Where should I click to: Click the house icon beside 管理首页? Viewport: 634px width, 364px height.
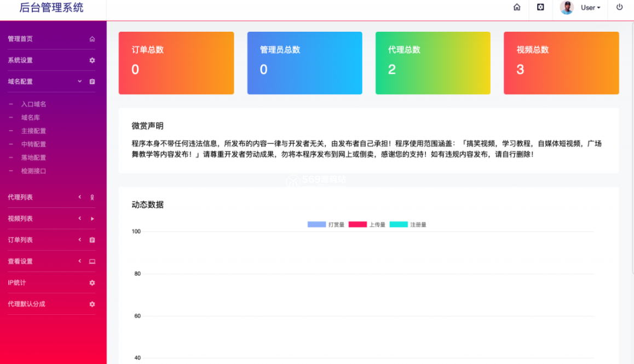coord(92,39)
